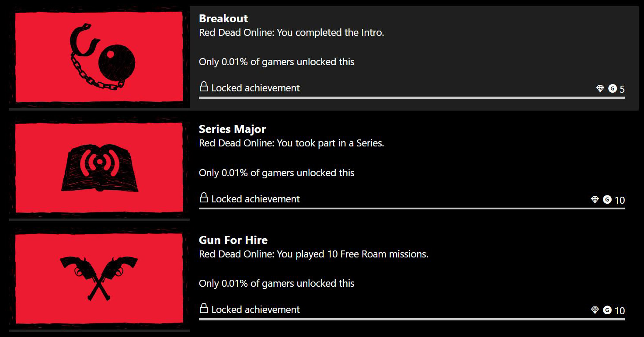Click the Gamerscore G icon on Breakout
Viewport: 644px width, 337px height.
click(x=613, y=89)
